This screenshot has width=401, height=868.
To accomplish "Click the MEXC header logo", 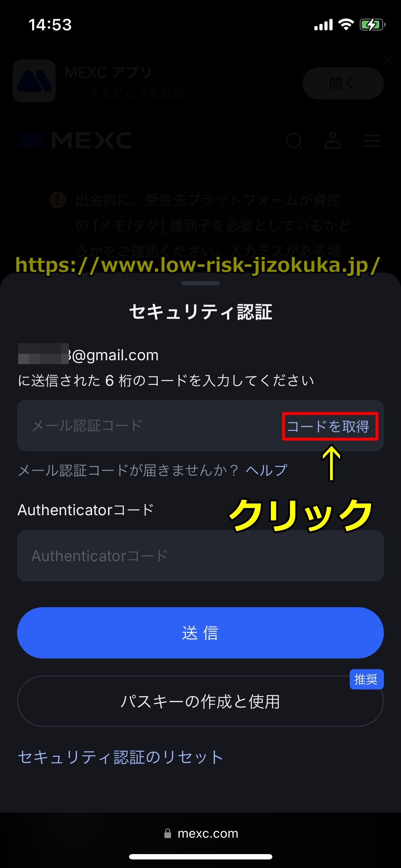I will (x=75, y=140).
